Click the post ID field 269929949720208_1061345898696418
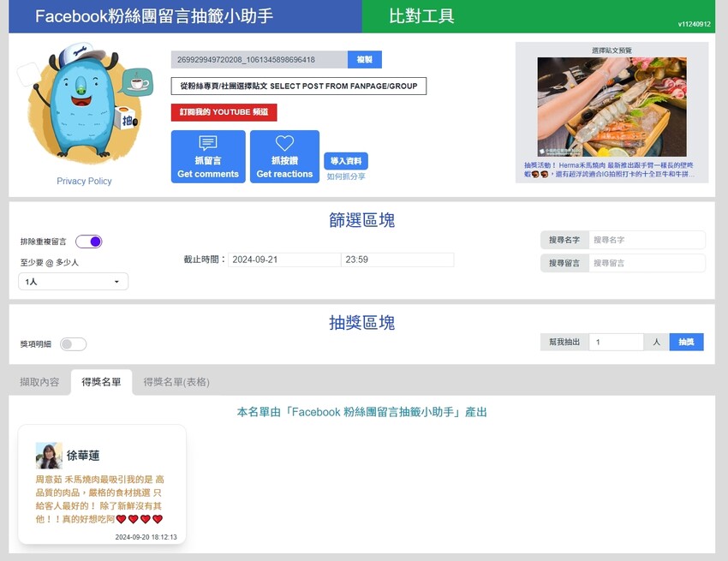The width and height of the screenshot is (728, 561). point(259,59)
